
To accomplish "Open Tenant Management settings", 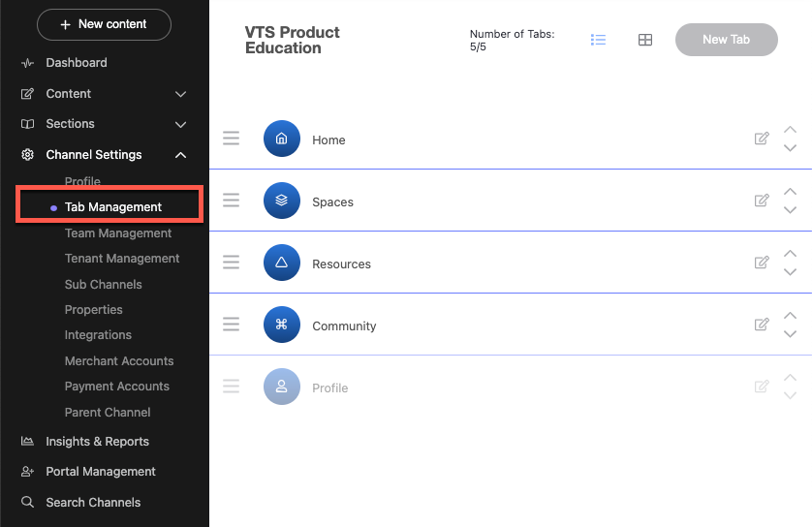I will [122, 259].
